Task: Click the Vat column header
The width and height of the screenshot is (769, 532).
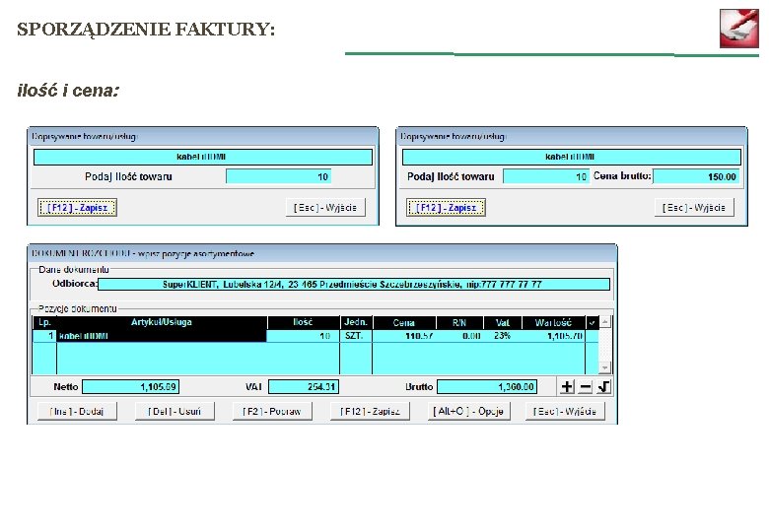Action: click(503, 322)
